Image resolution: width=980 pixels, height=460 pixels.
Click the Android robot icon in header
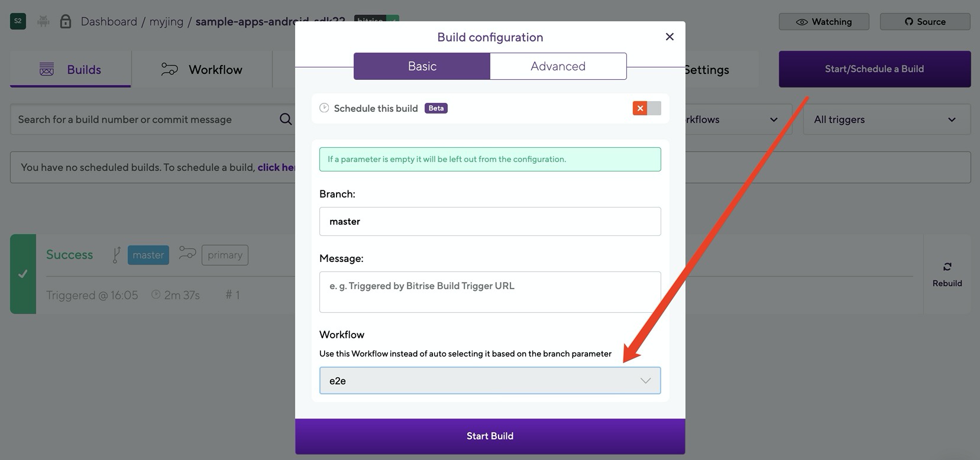tap(43, 22)
